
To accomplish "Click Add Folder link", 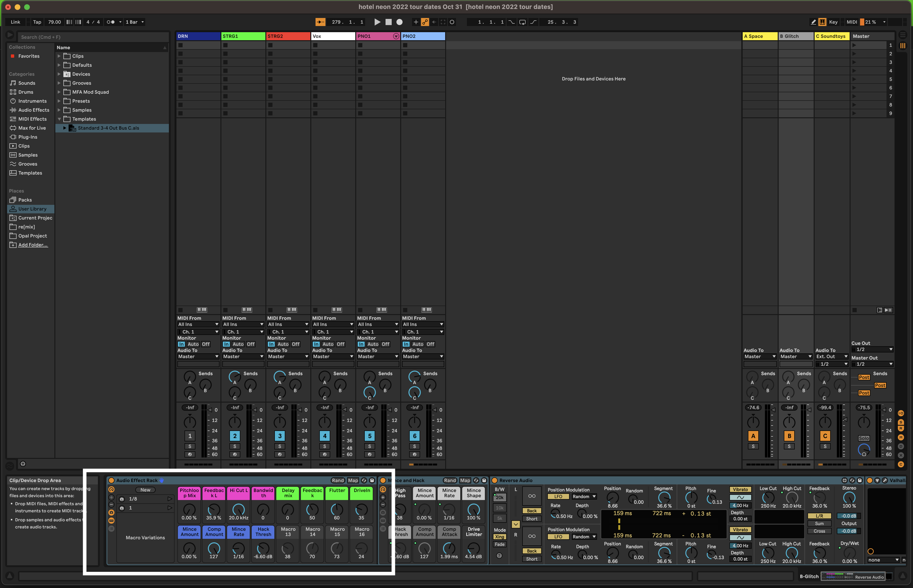I will coord(33,245).
